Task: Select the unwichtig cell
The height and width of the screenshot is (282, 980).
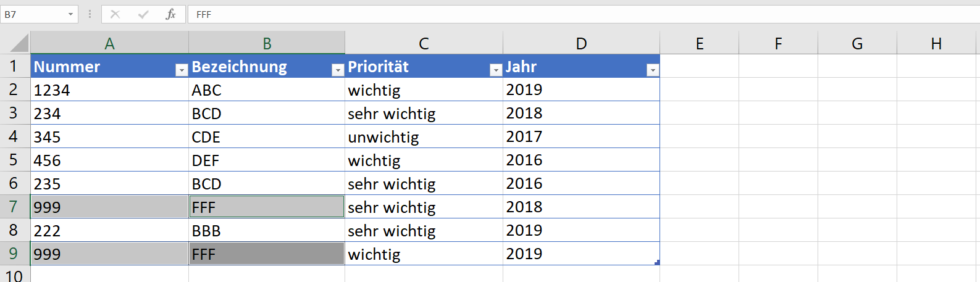Action: (424, 137)
